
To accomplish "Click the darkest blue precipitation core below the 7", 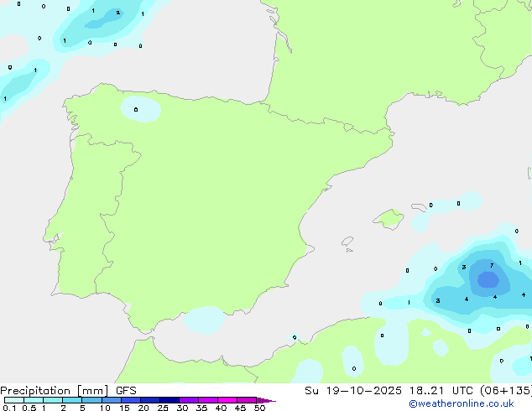I will (x=488, y=280).
